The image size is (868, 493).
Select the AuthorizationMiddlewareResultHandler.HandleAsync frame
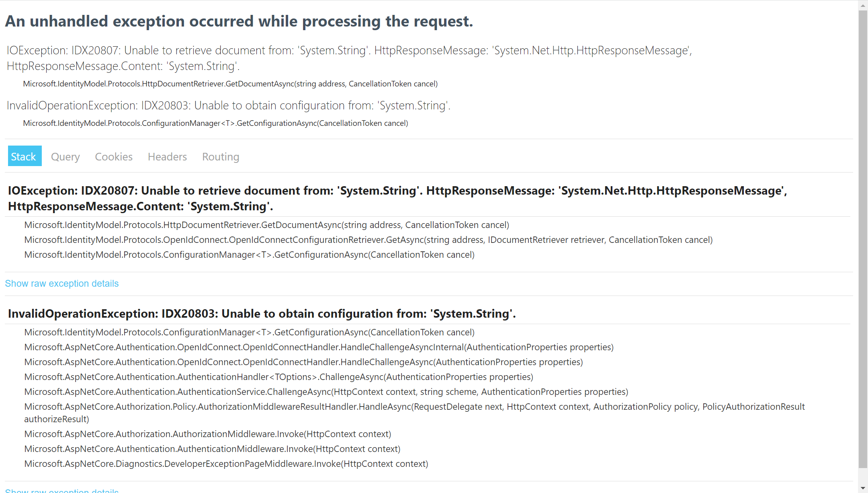click(x=414, y=407)
